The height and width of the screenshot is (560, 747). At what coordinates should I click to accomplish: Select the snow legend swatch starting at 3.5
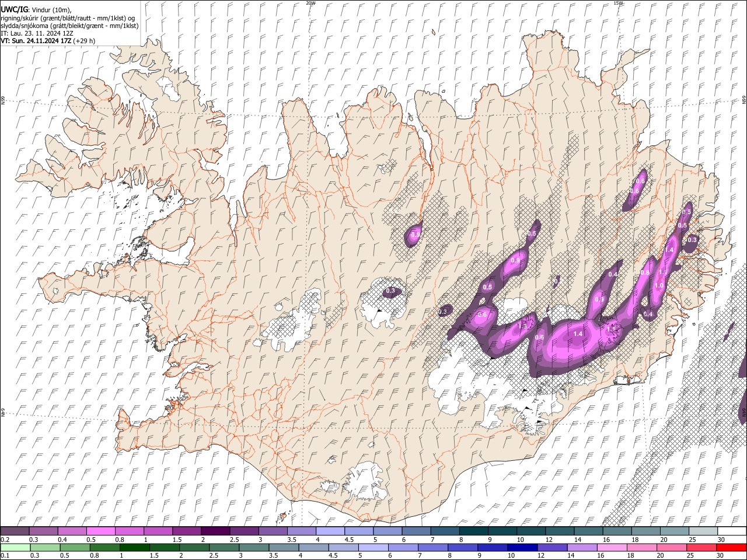click(x=301, y=531)
